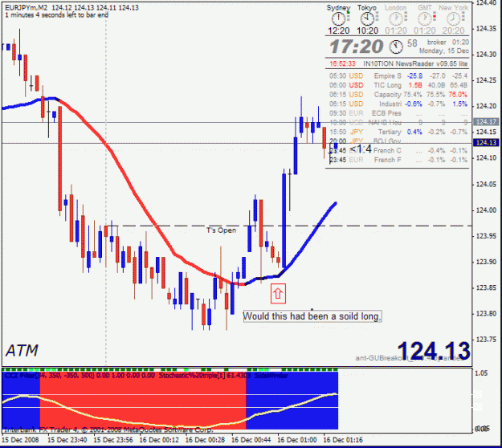Select the 10:00 USD NAHB Hou news row

[x=398, y=123]
